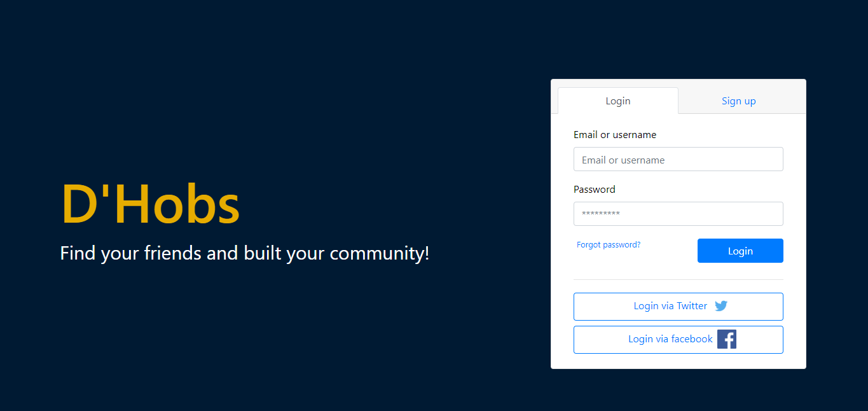868x411 pixels.
Task: Open the Forgot password link
Action: click(x=609, y=244)
